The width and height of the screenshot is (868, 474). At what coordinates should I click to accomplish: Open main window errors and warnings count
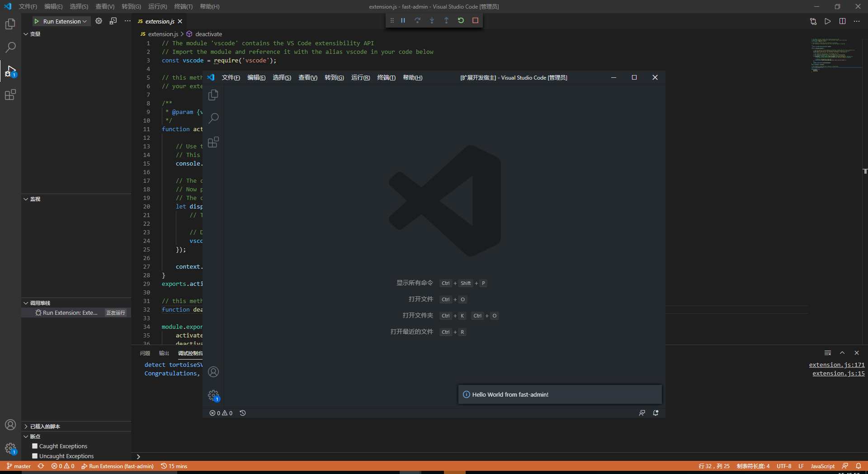[x=63, y=466]
